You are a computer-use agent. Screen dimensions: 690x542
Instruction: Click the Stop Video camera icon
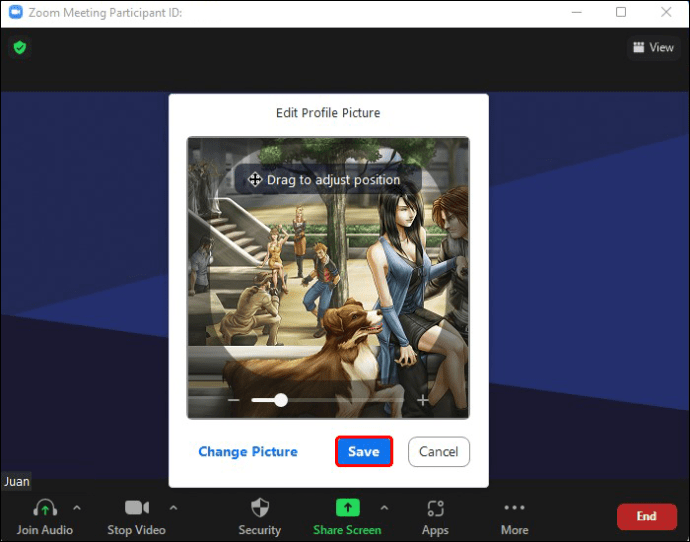click(136, 507)
